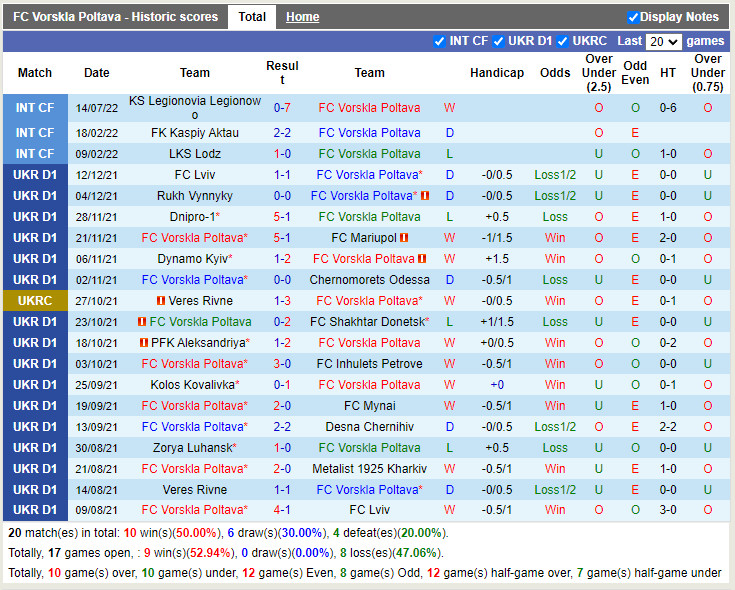The image size is (735, 590).
Task: Click the Odd Even column header
Action: click(x=635, y=73)
